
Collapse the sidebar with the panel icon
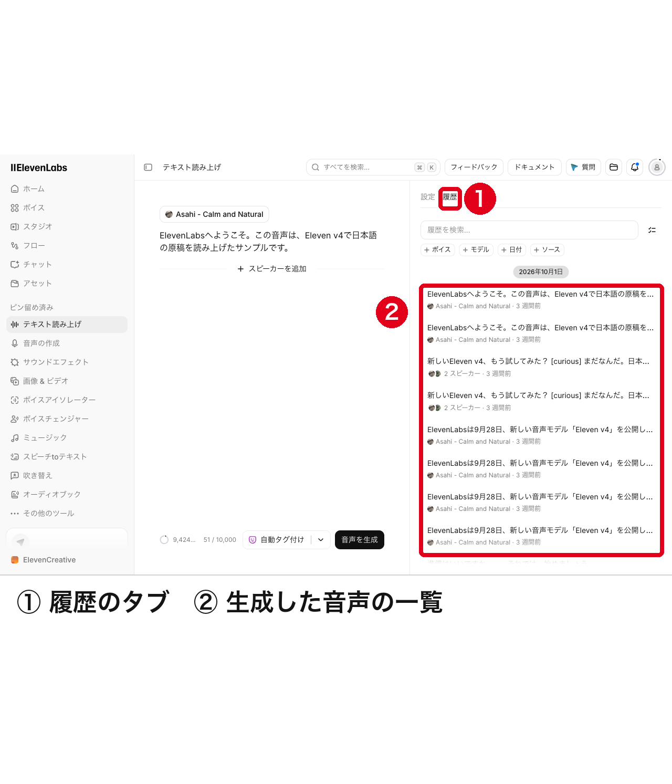148,168
